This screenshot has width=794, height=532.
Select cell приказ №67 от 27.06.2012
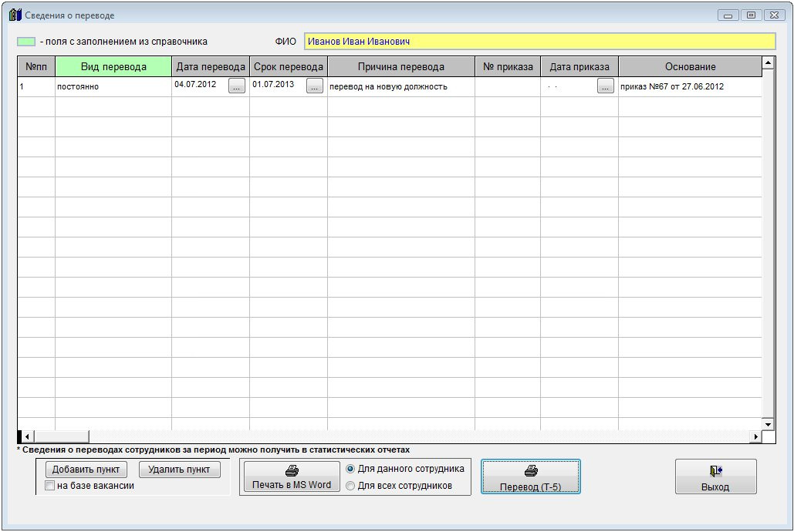tap(690, 86)
